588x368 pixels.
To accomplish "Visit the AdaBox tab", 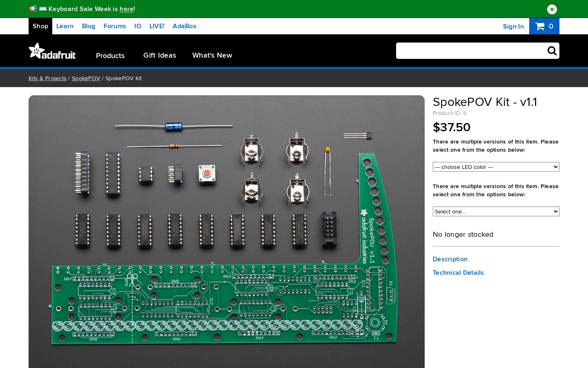I will point(185,26).
